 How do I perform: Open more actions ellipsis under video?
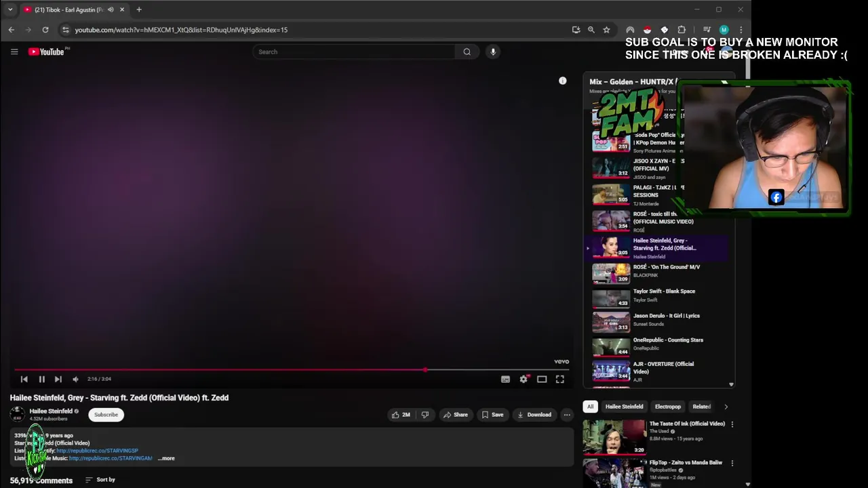coord(567,415)
